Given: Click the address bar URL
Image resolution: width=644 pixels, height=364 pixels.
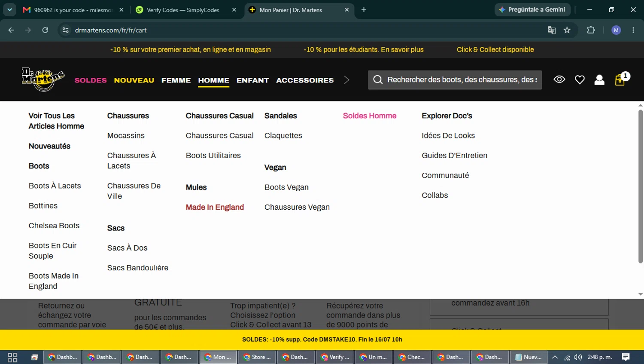Looking at the screenshot, I should (111, 30).
